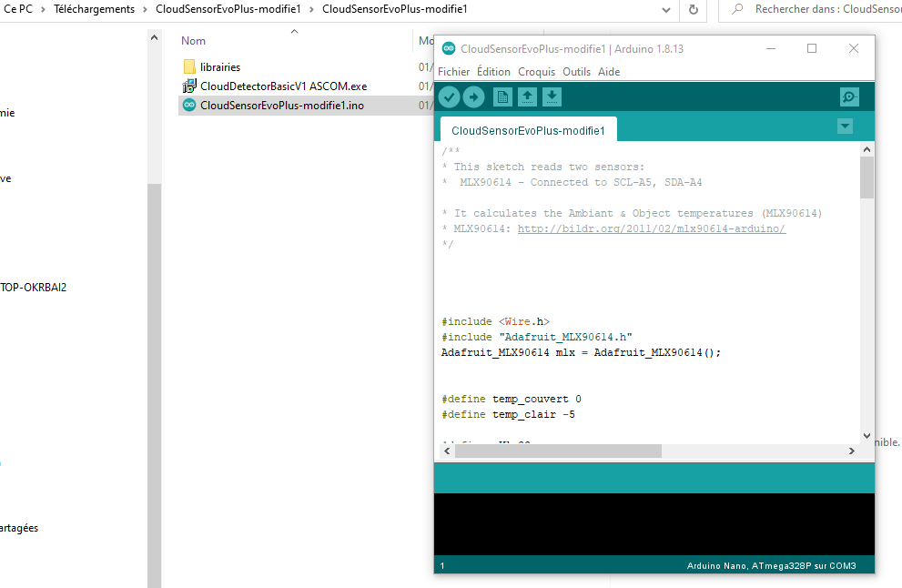Image resolution: width=902 pixels, height=588 pixels.
Task: Click Explorer navigation pane scrollbar thumb
Action: click(154, 386)
